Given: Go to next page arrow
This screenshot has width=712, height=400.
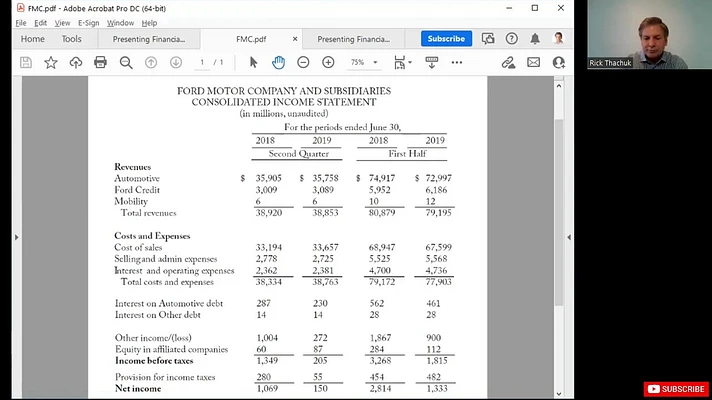Looking at the screenshot, I should 176,62.
